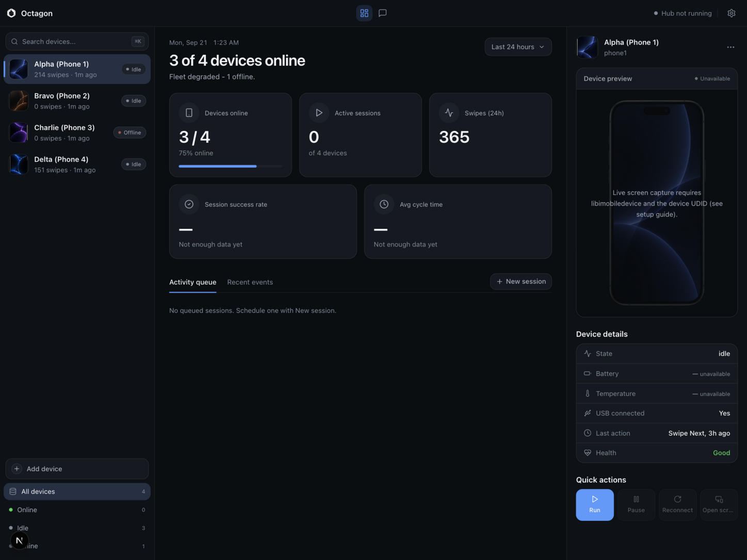Click the Alpha header thumbnail in details panel

click(x=587, y=47)
